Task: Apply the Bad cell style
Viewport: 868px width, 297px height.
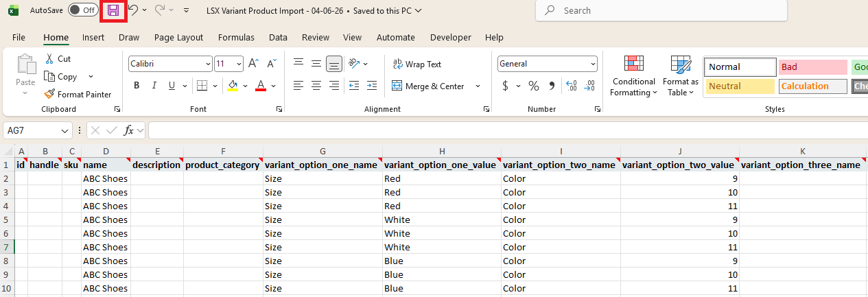Action: pos(813,67)
